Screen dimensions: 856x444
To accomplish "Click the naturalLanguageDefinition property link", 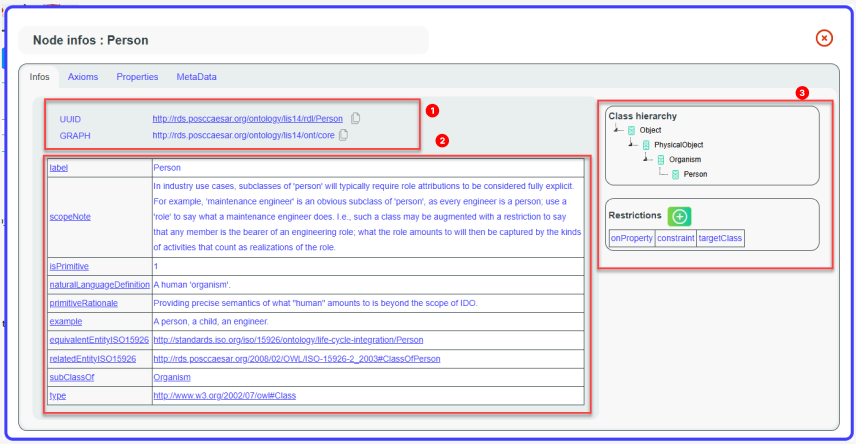I will coord(99,285).
